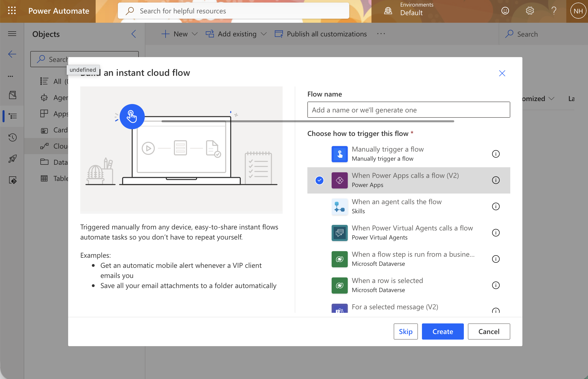
Task: Collapse the Objects panel chevron
Action: (x=134, y=34)
